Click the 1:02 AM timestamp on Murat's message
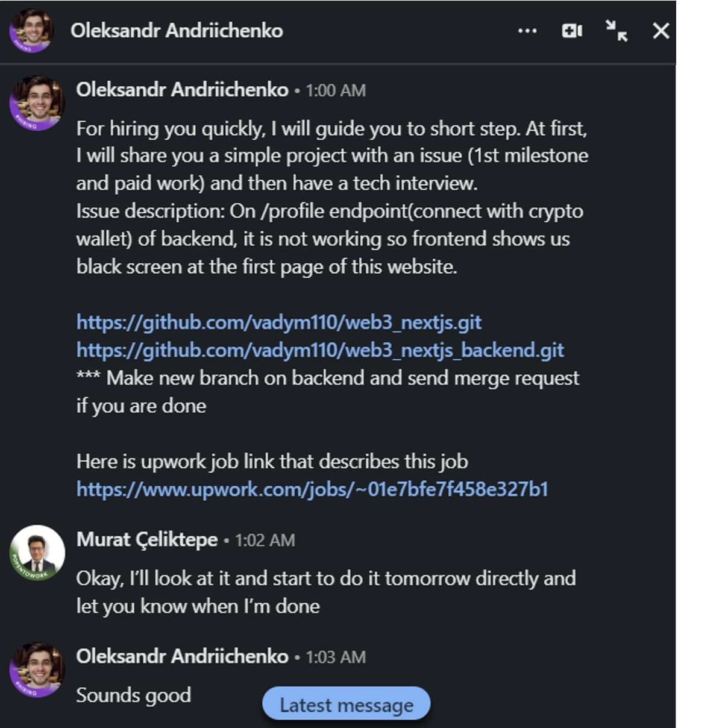728x728 pixels. coord(265,540)
